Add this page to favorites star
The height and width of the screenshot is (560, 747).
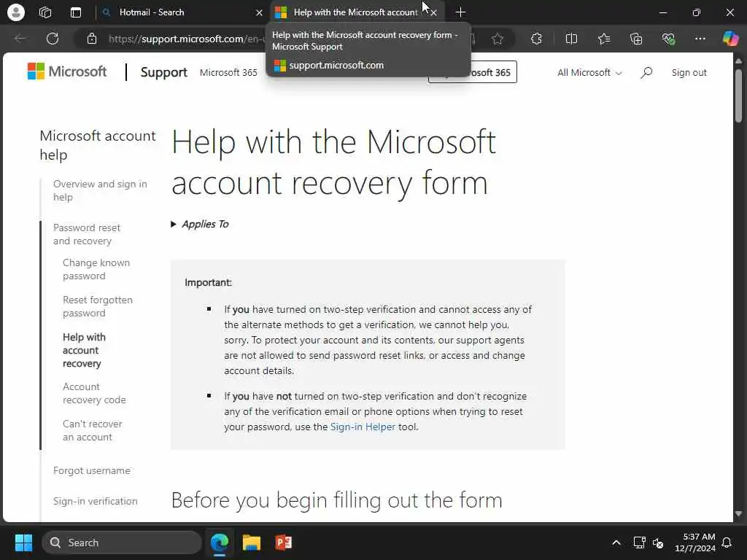pos(498,39)
